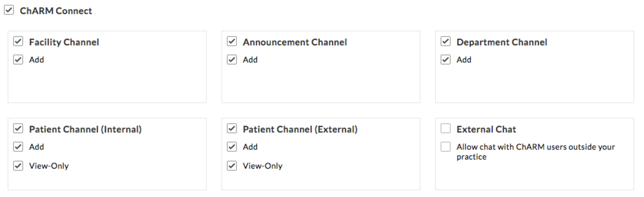This screenshot has width=644, height=197.
Task: Disable View-Only for Patient Channel (External)
Action: (x=232, y=166)
